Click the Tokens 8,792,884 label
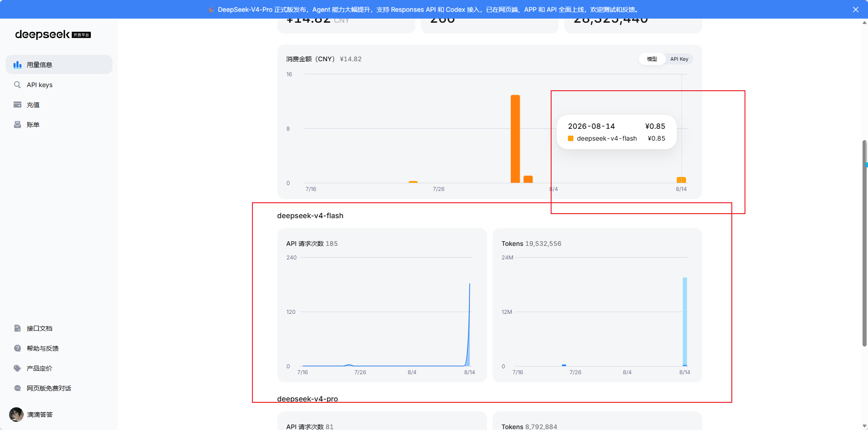This screenshot has height=430, width=868. pyautogui.click(x=529, y=427)
